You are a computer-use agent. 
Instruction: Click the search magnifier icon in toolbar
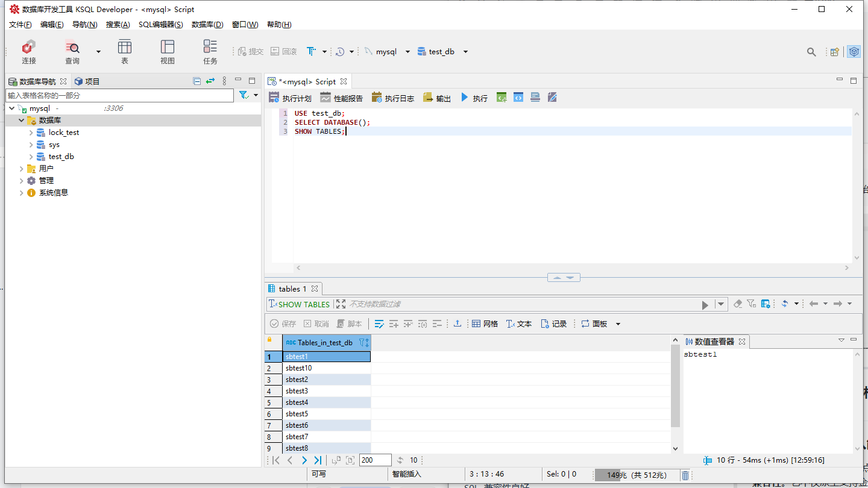pos(811,52)
